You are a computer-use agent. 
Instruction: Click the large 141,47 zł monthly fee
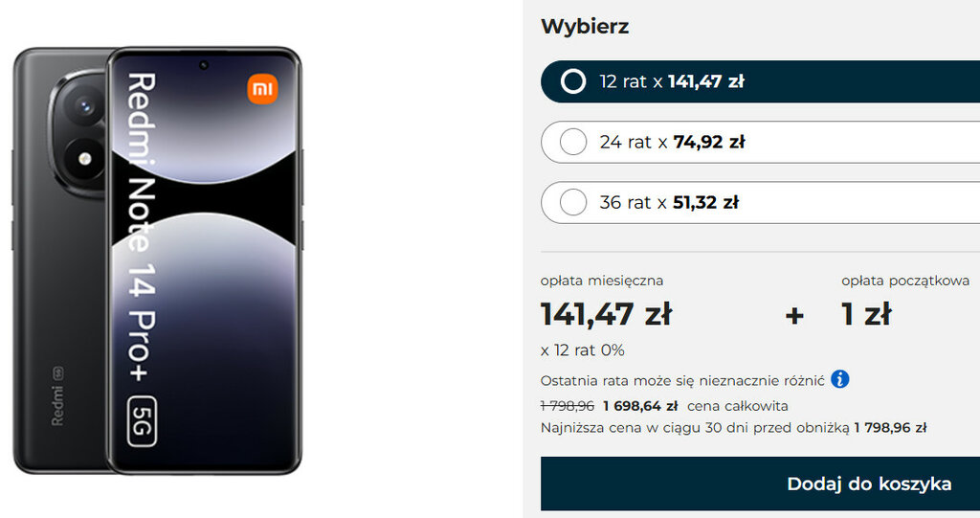click(x=606, y=314)
